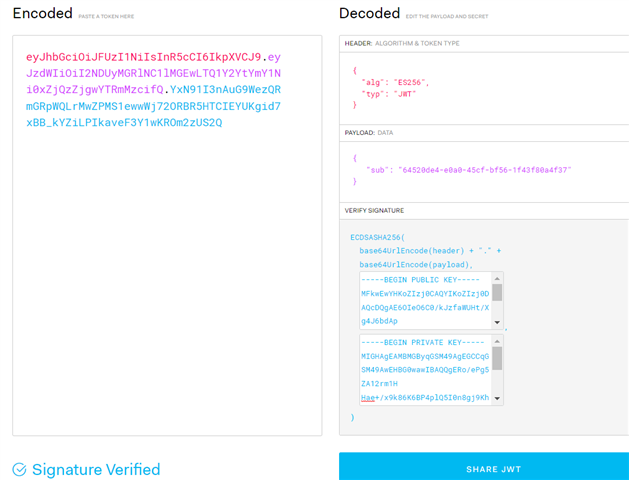Viewport: 629px width, 480px height.
Task: Click the VERIFY SIGNATURE section label
Action: (x=374, y=211)
